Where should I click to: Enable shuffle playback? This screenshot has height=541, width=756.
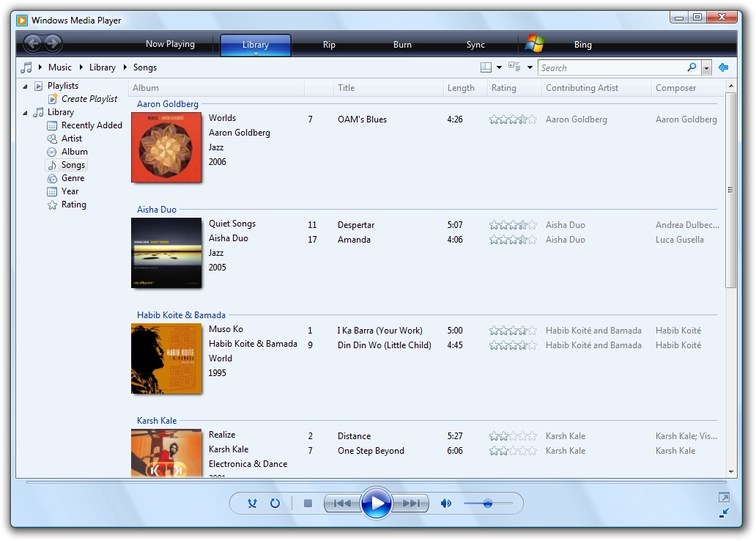[x=253, y=504]
